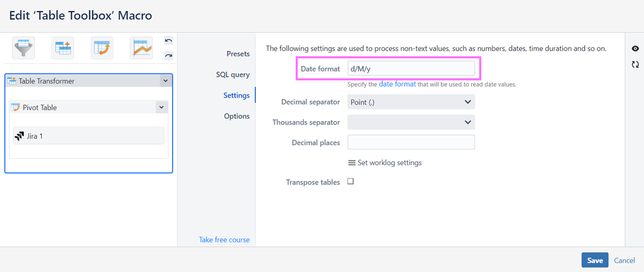Expand the Pivot Table chevron menu
Screen dimensions: 644x272
161,107
